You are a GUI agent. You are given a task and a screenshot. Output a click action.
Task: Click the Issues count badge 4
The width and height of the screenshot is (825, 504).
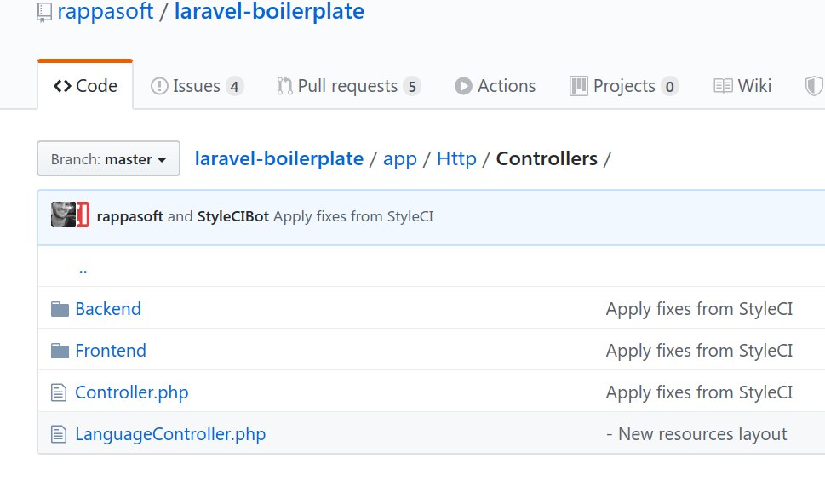coord(235,86)
